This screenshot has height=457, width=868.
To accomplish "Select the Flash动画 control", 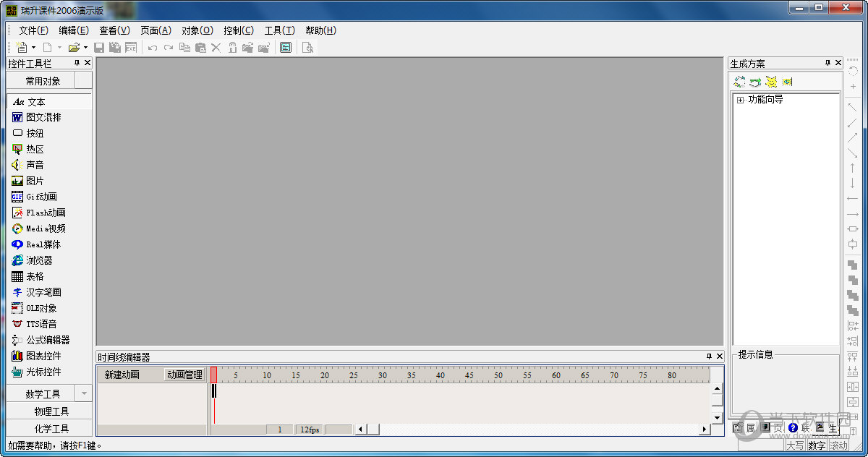I will coord(49,213).
